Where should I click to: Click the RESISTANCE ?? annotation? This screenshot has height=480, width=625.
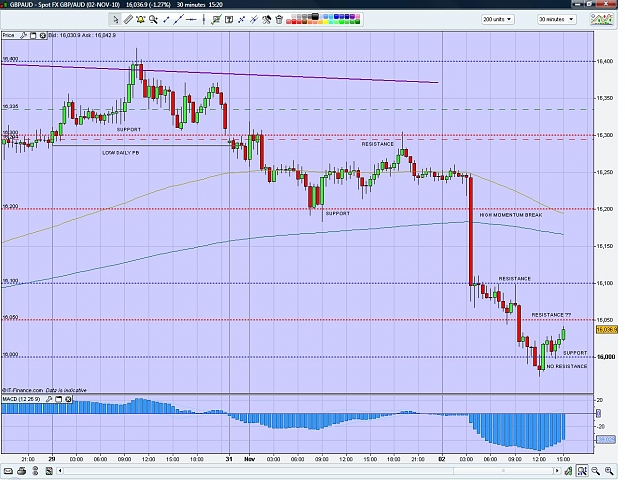point(551,315)
